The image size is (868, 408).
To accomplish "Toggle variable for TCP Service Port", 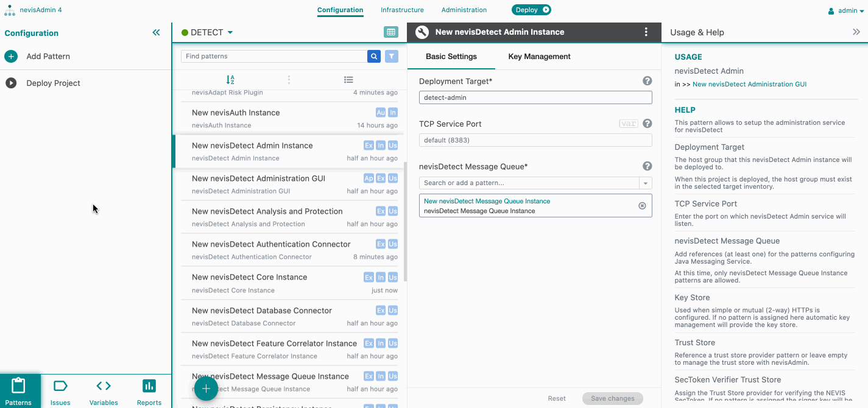I will (x=628, y=124).
